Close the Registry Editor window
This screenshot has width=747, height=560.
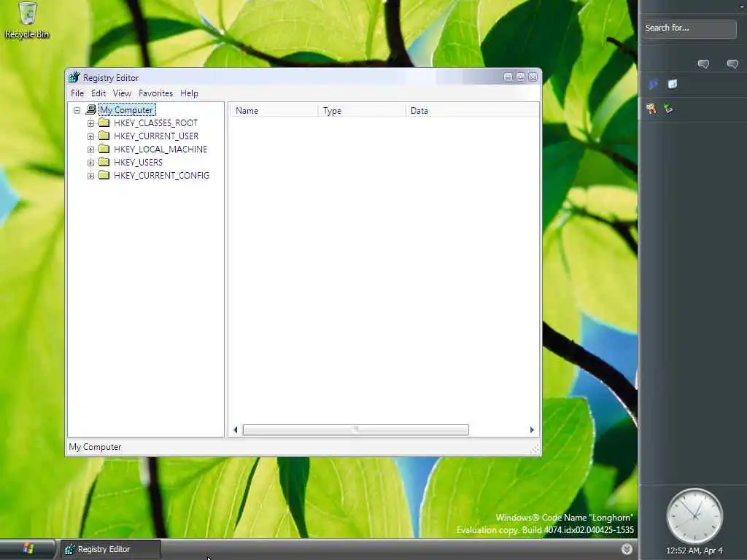tap(533, 77)
